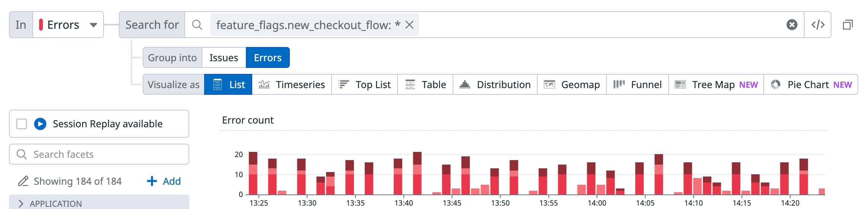The image size is (868, 209).
Task: Click the copy query icon
Action: tap(848, 25)
